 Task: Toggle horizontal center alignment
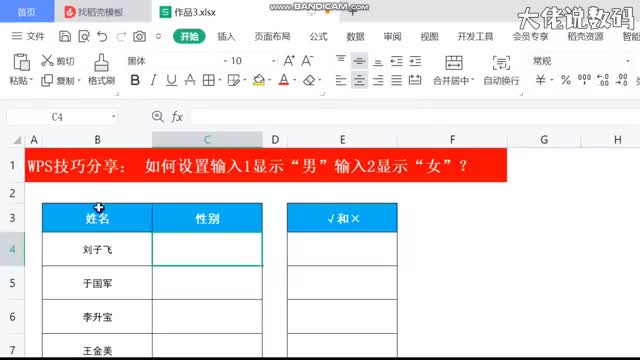pyautogui.click(x=359, y=80)
